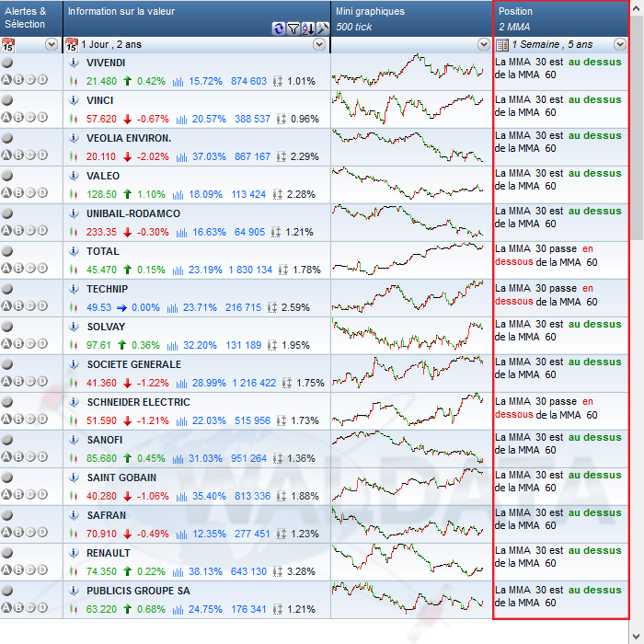Toggle selection B for VALEO row
644x644 pixels.
click(x=18, y=192)
